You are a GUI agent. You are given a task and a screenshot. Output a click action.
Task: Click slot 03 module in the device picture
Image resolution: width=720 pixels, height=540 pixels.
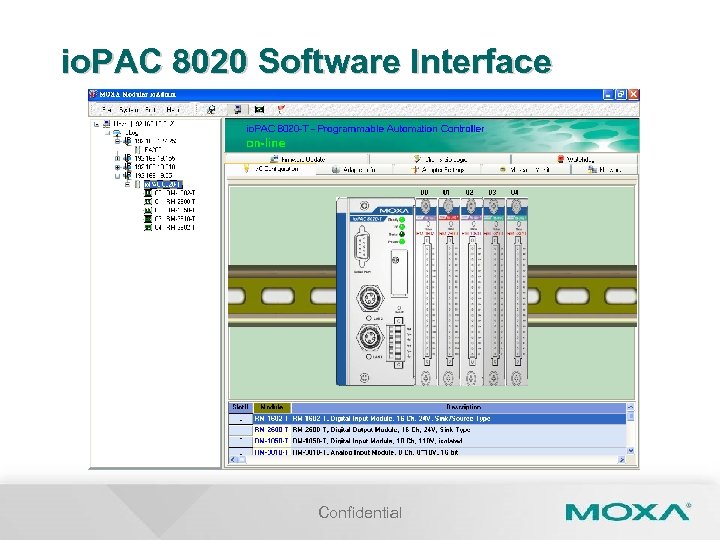(x=494, y=292)
